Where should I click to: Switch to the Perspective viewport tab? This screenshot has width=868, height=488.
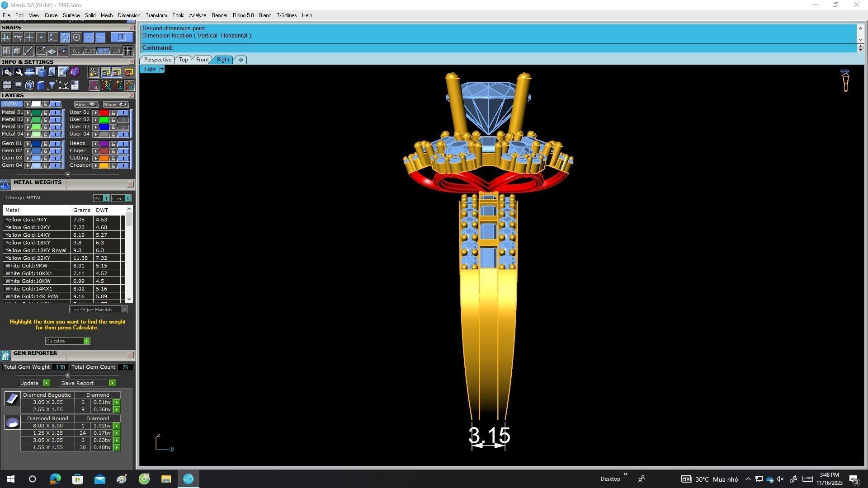157,60
